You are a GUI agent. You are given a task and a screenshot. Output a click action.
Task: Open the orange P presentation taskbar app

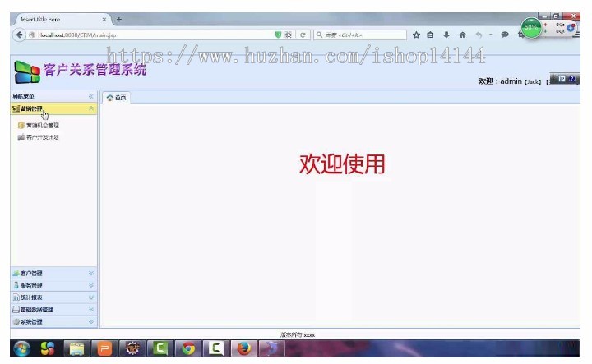pyautogui.click(x=104, y=348)
